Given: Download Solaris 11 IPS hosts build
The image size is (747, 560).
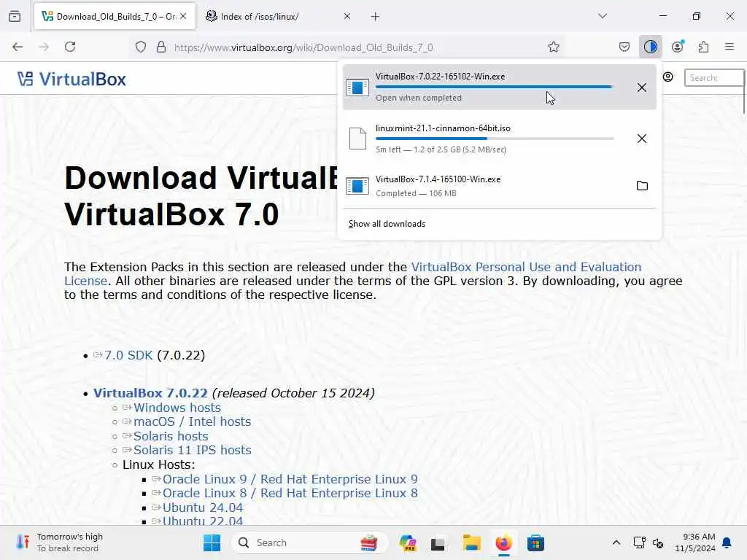Looking at the screenshot, I should tap(192, 451).
